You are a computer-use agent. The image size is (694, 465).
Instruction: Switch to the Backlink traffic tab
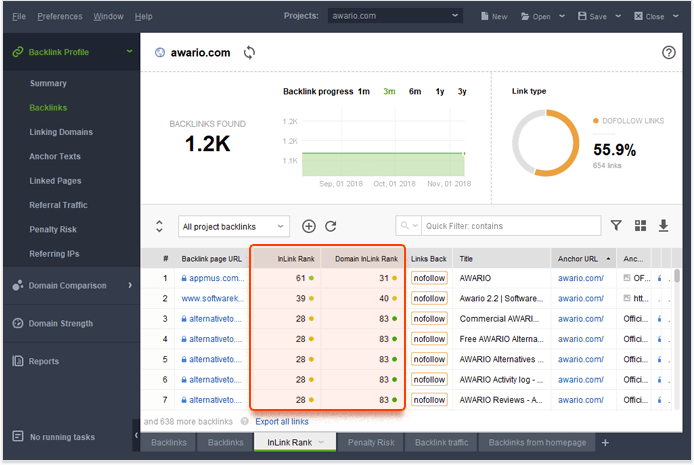pyautogui.click(x=441, y=442)
